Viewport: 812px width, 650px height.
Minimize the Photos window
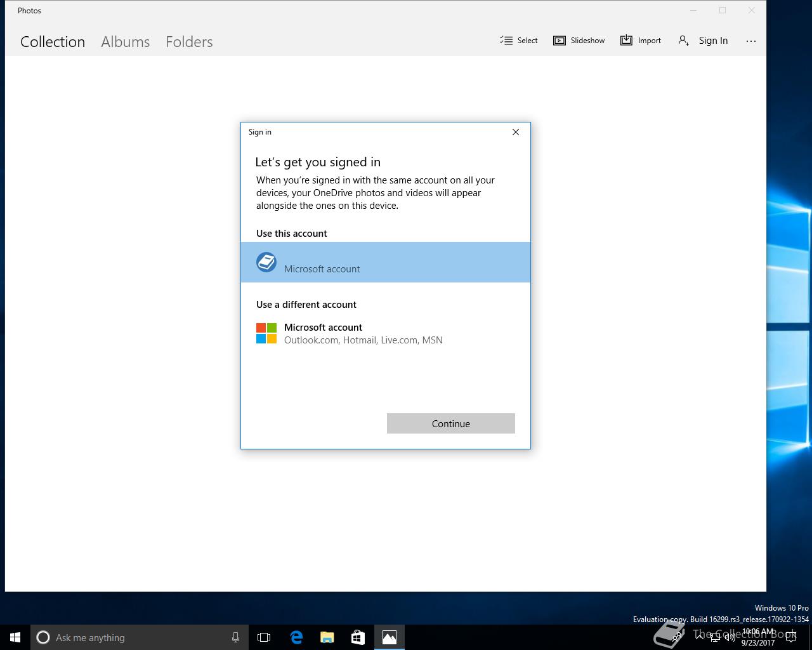(693, 10)
